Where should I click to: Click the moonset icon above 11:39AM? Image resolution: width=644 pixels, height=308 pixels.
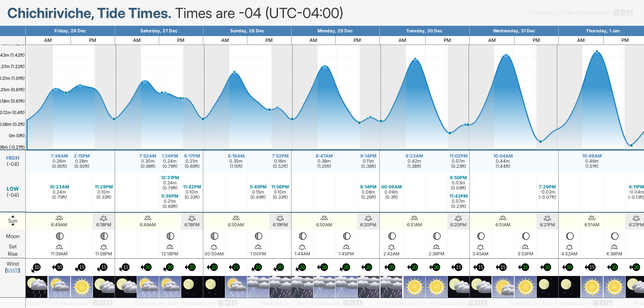[59, 247]
